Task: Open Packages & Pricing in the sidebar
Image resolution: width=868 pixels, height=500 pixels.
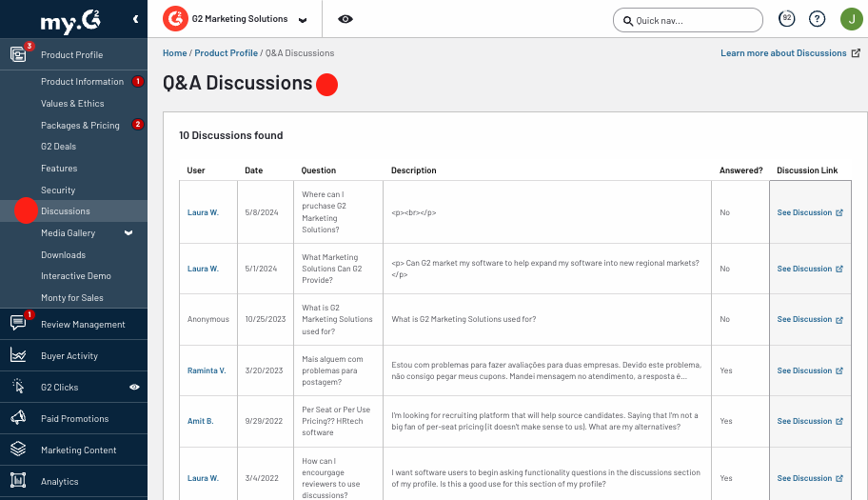Action: coord(80,125)
